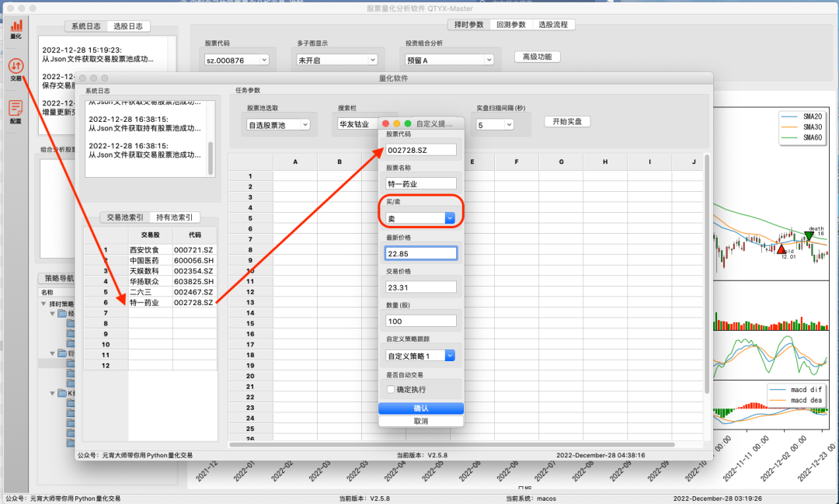Click the red buy signal triangle on chart
Screen dimensions: 839x504
tap(782, 249)
